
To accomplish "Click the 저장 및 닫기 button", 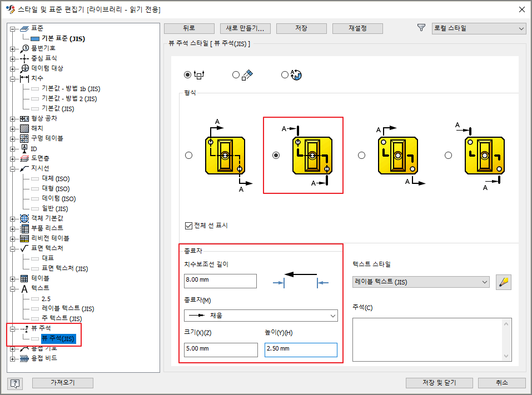I will [x=439, y=383].
